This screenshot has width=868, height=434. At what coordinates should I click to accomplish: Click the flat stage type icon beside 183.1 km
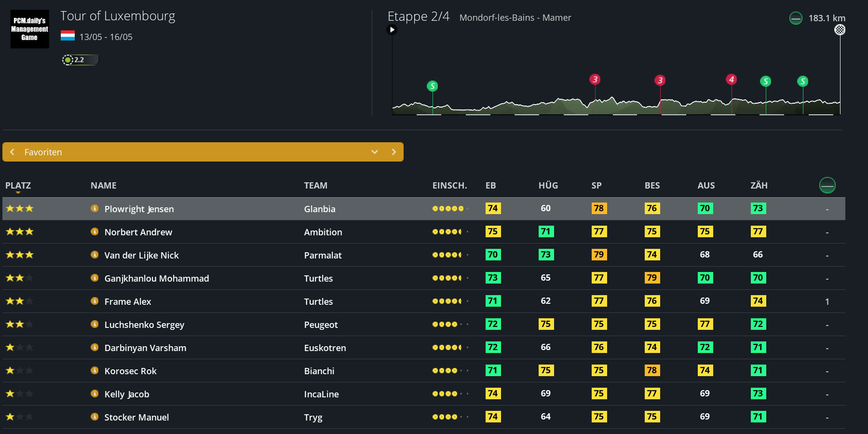[x=796, y=18]
